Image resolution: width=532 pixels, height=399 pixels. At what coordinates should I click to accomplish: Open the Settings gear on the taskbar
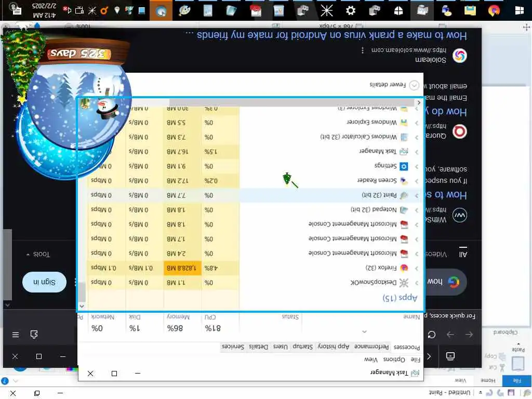pyautogui.click(x=351, y=10)
